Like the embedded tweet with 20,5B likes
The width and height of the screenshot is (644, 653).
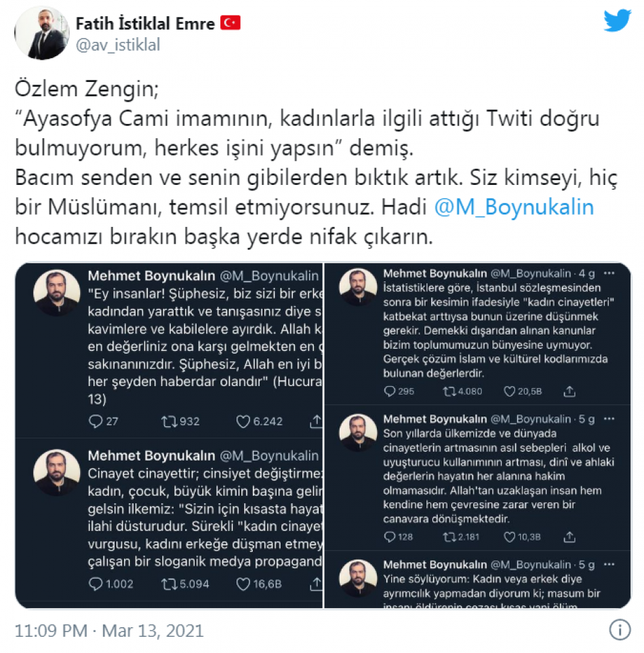509,392
